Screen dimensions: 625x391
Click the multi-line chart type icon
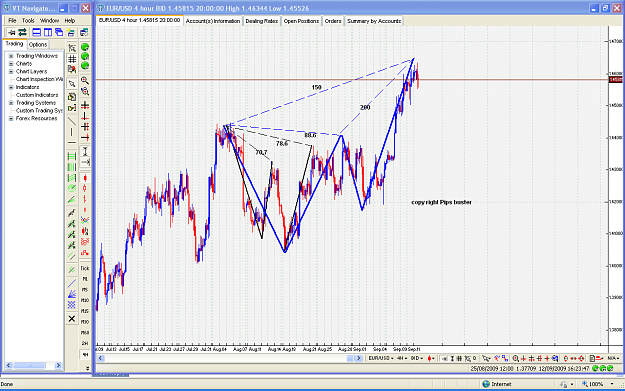(x=85, y=220)
